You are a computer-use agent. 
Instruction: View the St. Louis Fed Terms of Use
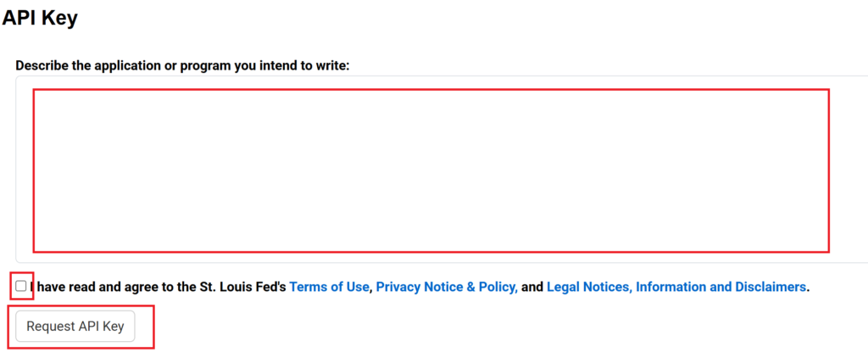(x=329, y=287)
